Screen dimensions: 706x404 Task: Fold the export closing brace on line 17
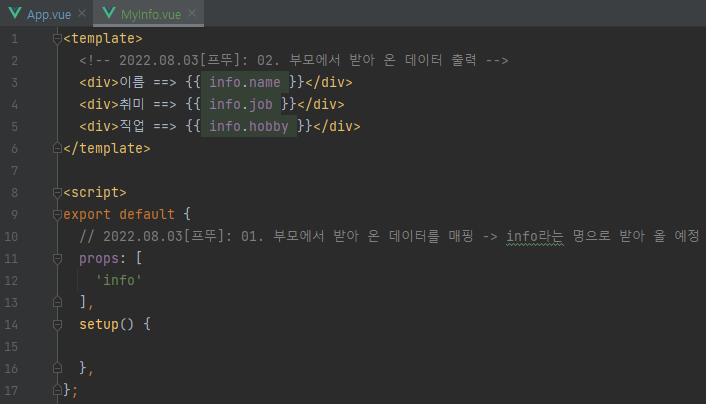point(57,390)
